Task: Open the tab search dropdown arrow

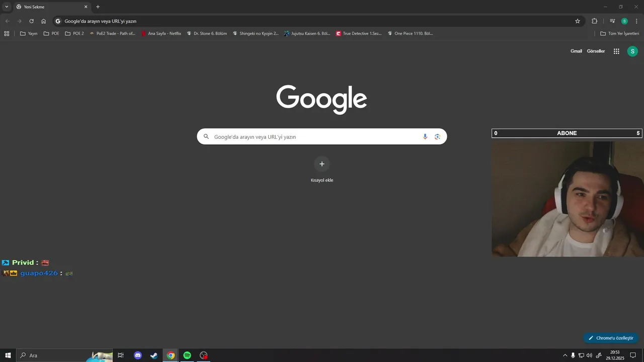Action: (7, 7)
